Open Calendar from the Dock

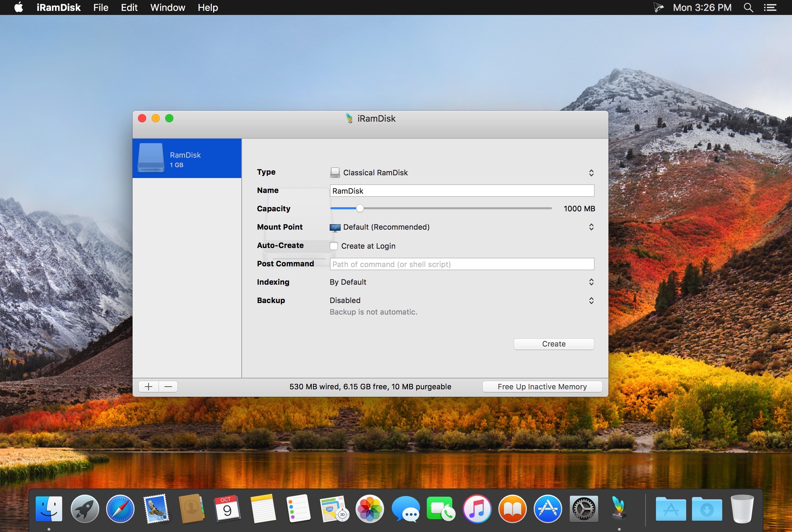point(227,509)
